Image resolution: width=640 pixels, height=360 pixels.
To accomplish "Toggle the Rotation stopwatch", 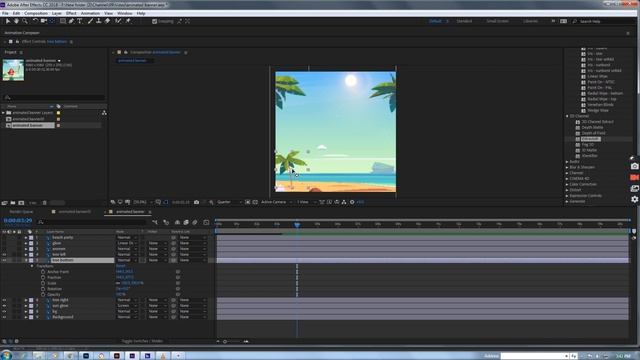I will click(43, 289).
